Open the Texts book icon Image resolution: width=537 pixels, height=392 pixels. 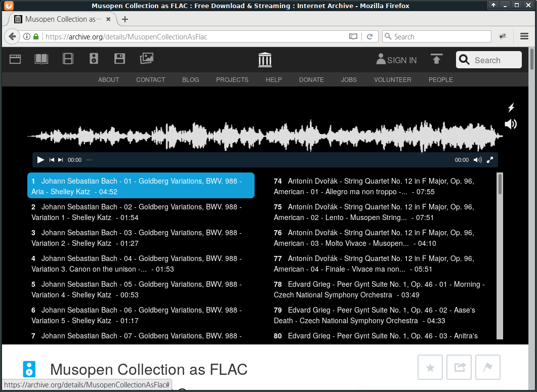click(41, 59)
